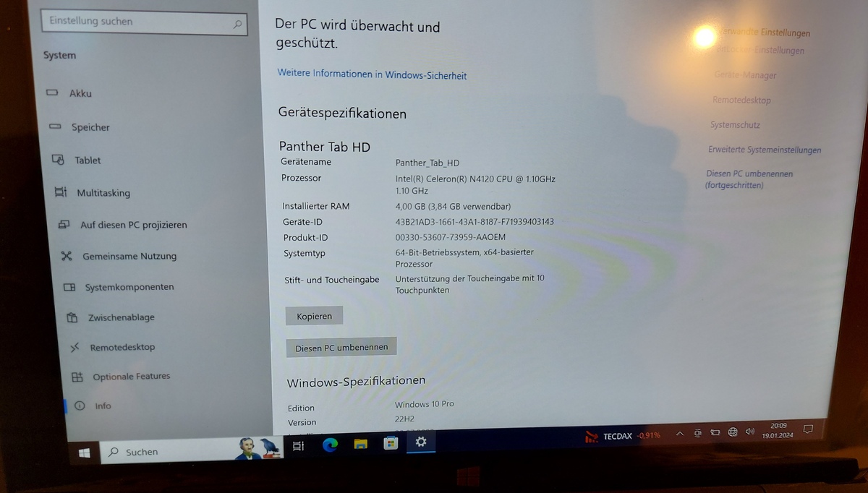Image resolution: width=868 pixels, height=493 pixels.
Task: Select Auf diesen PC projizieren
Action: pyautogui.click(x=124, y=225)
